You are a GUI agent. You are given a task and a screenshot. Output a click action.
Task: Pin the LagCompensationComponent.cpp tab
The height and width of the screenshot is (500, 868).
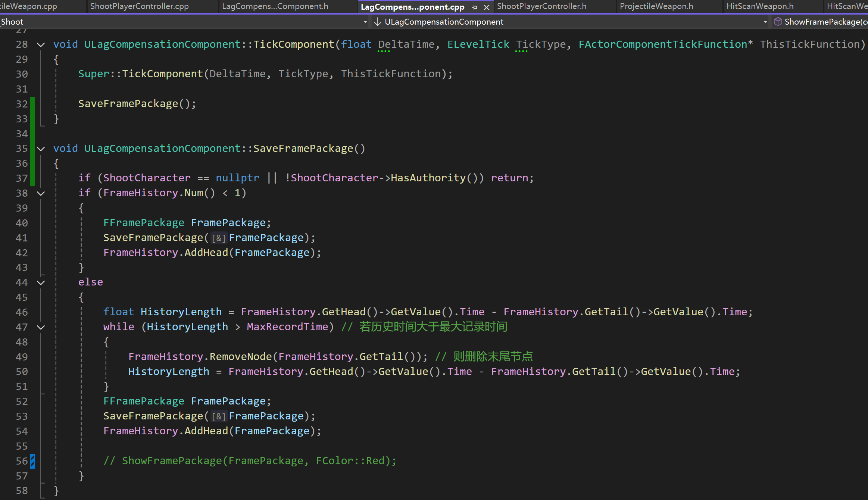[474, 7]
